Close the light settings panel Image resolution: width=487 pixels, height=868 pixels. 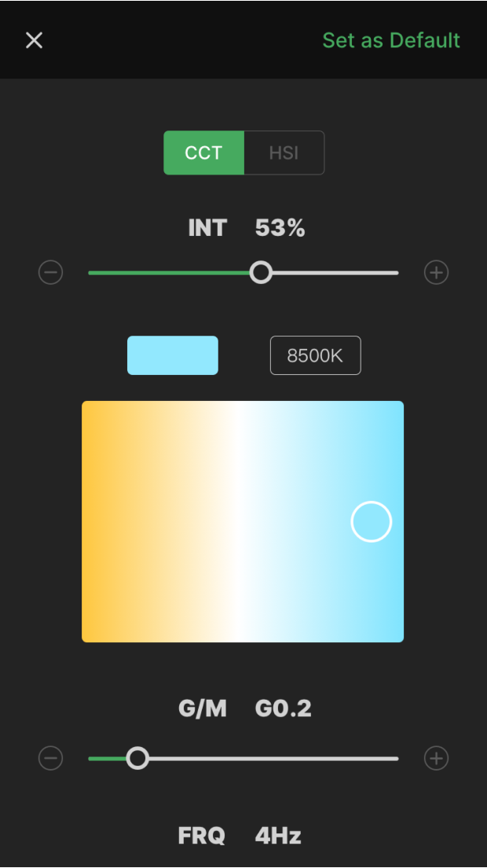[x=34, y=40]
